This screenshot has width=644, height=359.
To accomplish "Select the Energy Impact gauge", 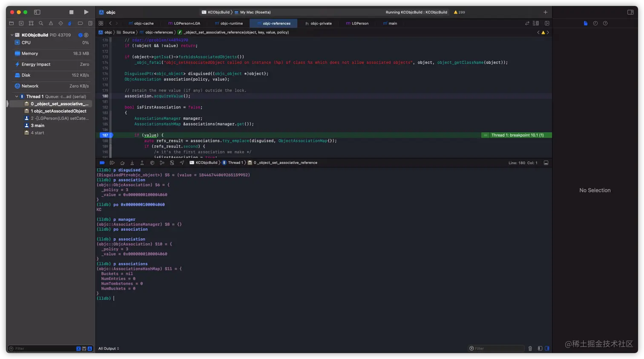I will (x=51, y=64).
